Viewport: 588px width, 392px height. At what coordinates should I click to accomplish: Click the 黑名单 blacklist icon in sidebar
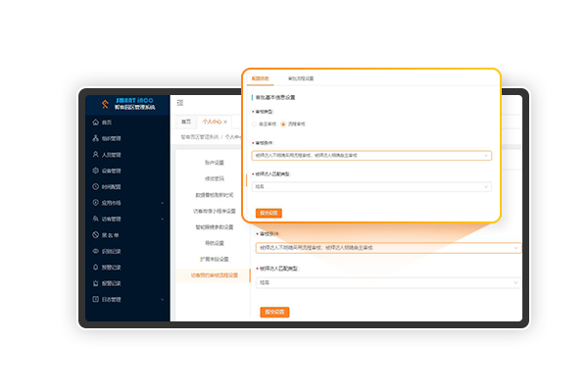pyautogui.click(x=95, y=235)
